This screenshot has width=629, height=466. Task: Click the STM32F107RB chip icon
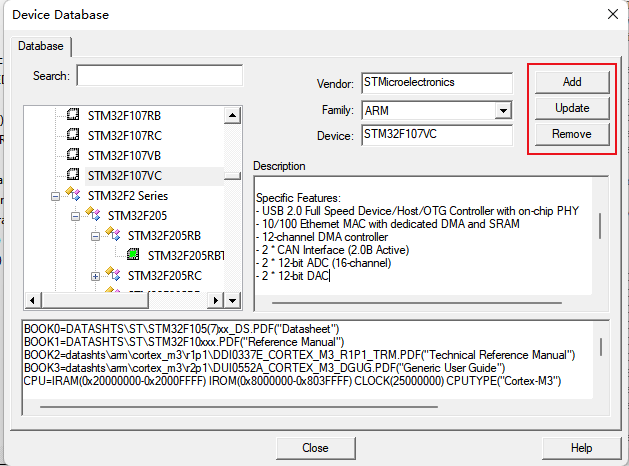[x=72, y=115]
